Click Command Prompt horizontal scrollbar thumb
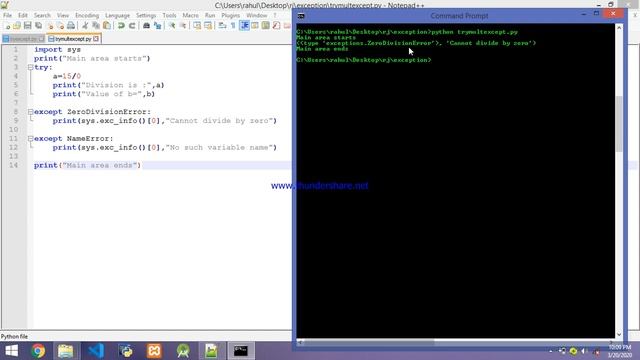The width and height of the screenshot is (640, 360). pyautogui.click(x=369, y=342)
